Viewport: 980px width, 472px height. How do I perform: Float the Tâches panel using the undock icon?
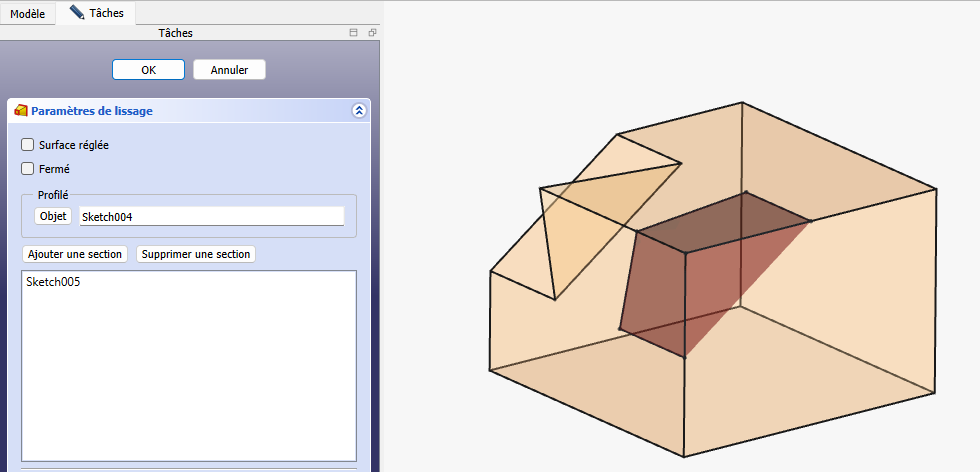[x=371, y=33]
